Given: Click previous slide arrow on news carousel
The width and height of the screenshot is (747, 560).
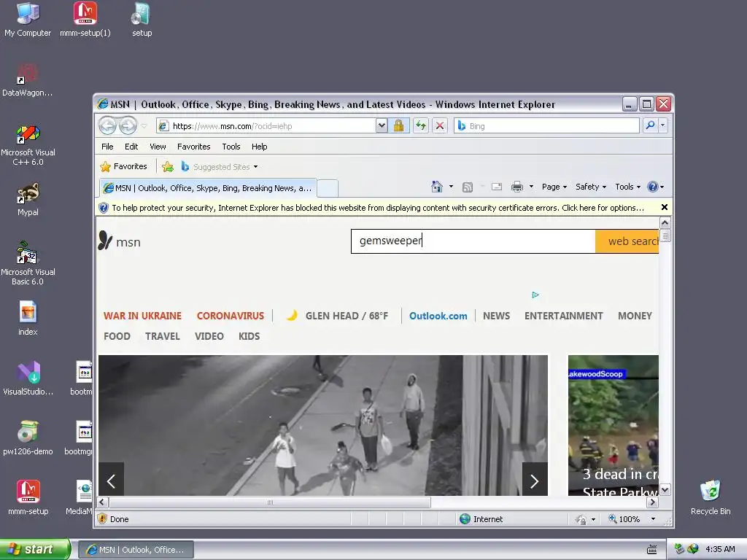Looking at the screenshot, I should click(111, 481).
